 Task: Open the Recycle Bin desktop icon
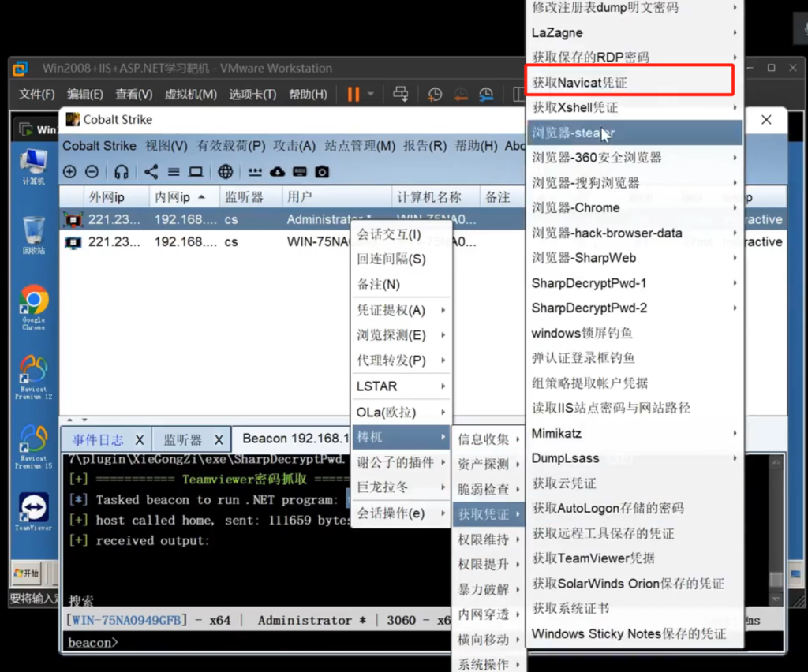pyautogui.click(x=33, y=235)
